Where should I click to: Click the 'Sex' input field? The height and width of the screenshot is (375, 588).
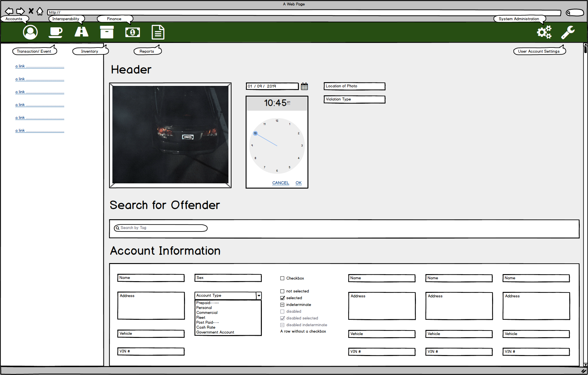tap(228, 278)
